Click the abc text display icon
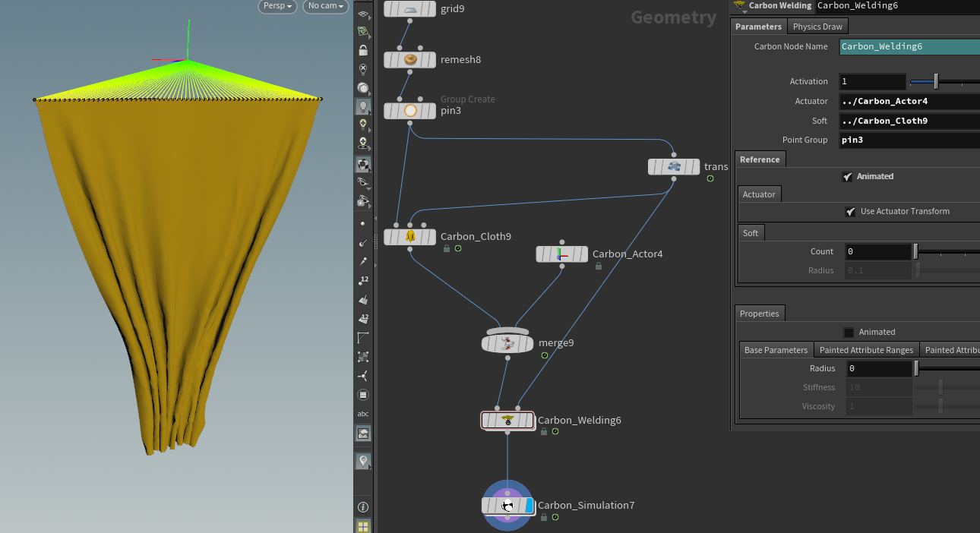The image size is (980, 533). tap(363, 414)
